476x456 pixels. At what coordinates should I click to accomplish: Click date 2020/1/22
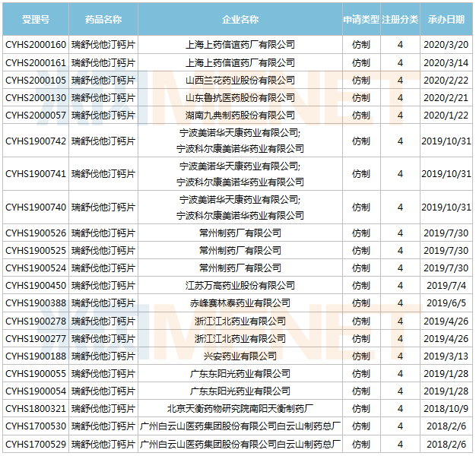(446, 115)
